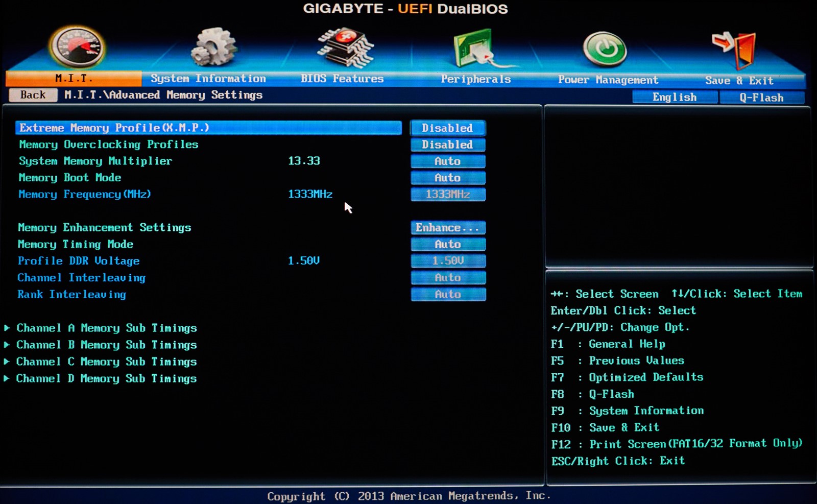The width and height of the screenshot is (817, 504).
Task: Click the System Information gear icon
Action: [x=213, y=47]
